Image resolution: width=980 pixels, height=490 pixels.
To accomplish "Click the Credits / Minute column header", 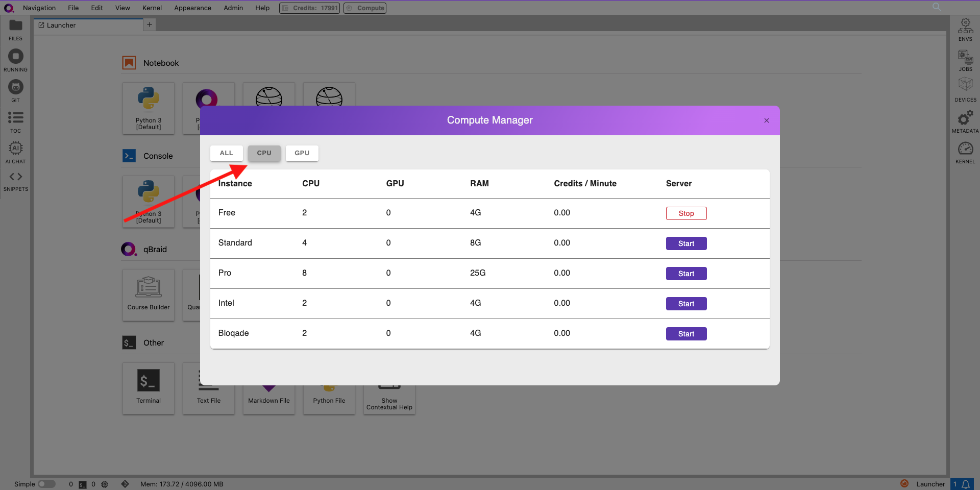I will (585, 184).
